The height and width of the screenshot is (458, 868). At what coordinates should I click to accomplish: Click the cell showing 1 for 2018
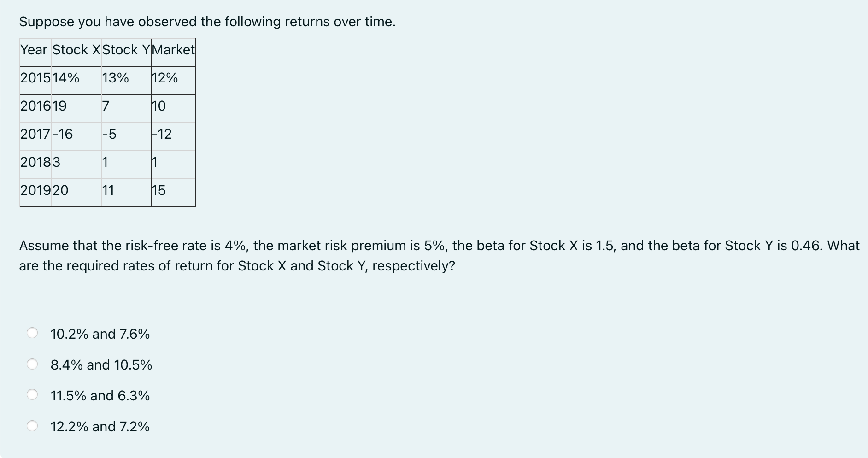[x=106, y=162]
